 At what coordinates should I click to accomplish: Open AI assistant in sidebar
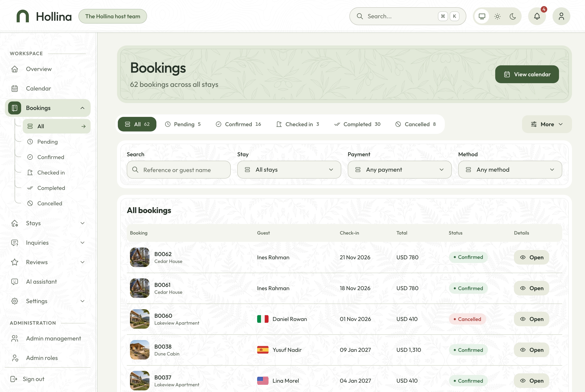tap(48, 282)
